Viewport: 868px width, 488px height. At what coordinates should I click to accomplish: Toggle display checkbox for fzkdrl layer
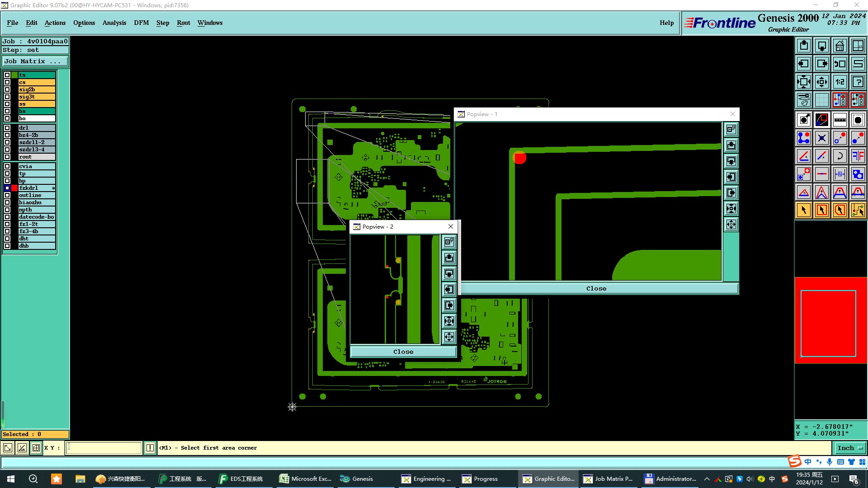click(7, 188)
